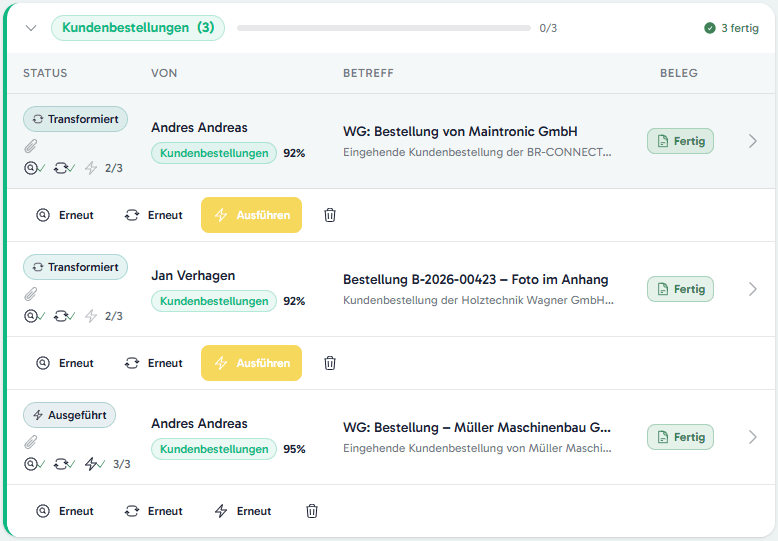Click Erneut transform action under Maintronic row
Image resolution: width=778 pixels, height=541 pixels.
pos(153,215)
